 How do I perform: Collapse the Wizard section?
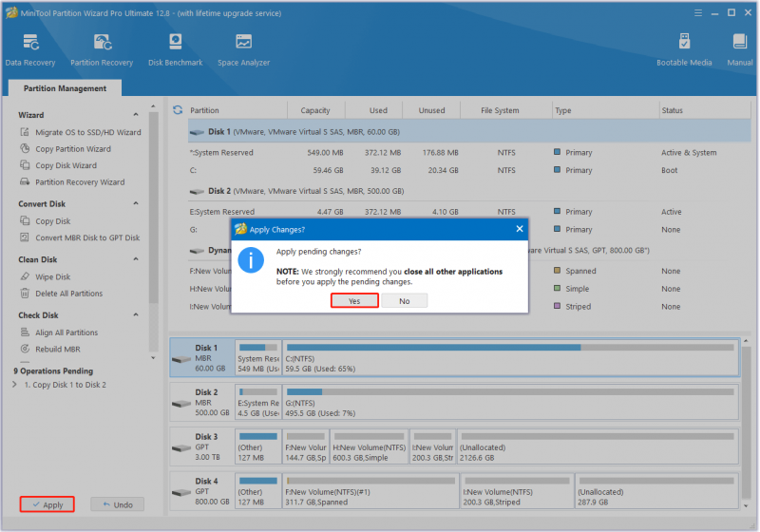tap(136, 115)
